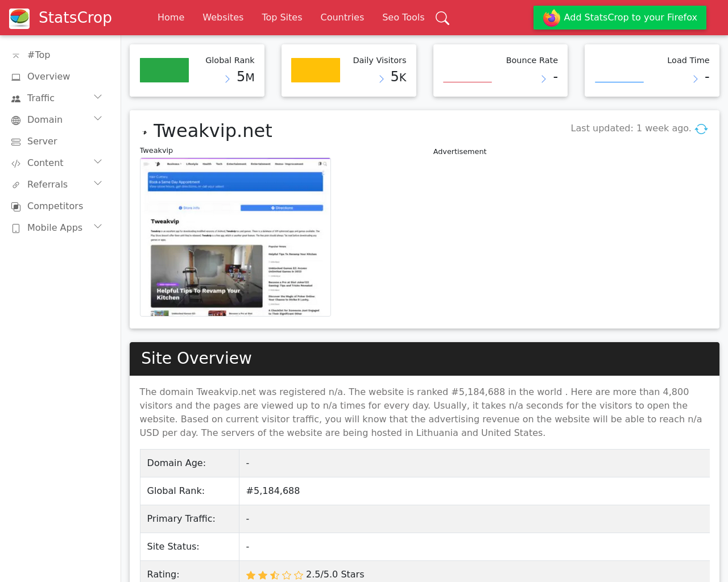Expand the Content sidebar submenu chevron

tap(98, 162)
